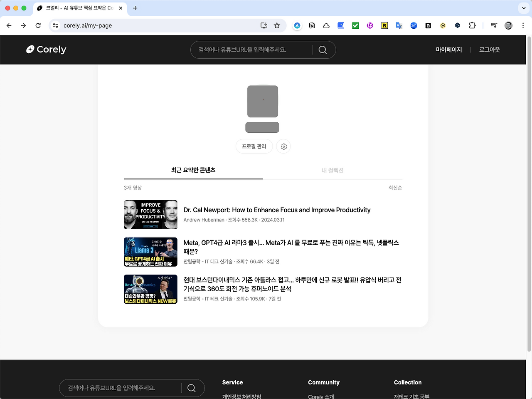
Task: Open the Zoom extension icon
Action: (414, 25)
